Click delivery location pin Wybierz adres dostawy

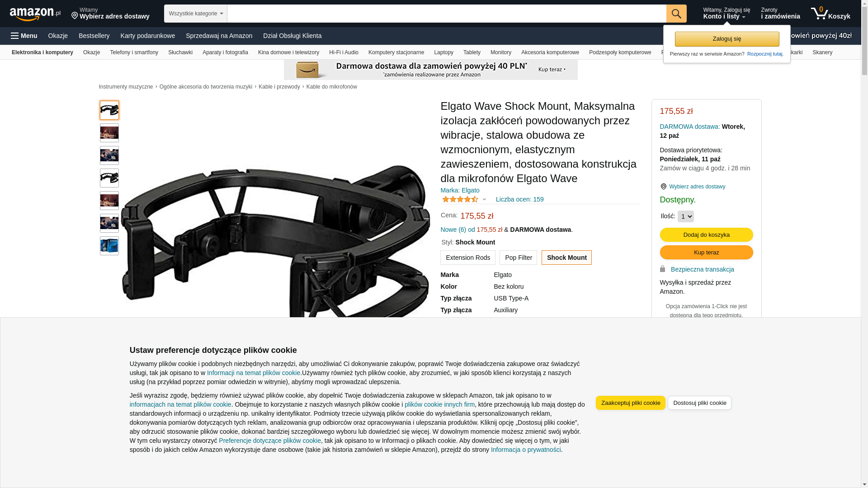coord(692,187)
